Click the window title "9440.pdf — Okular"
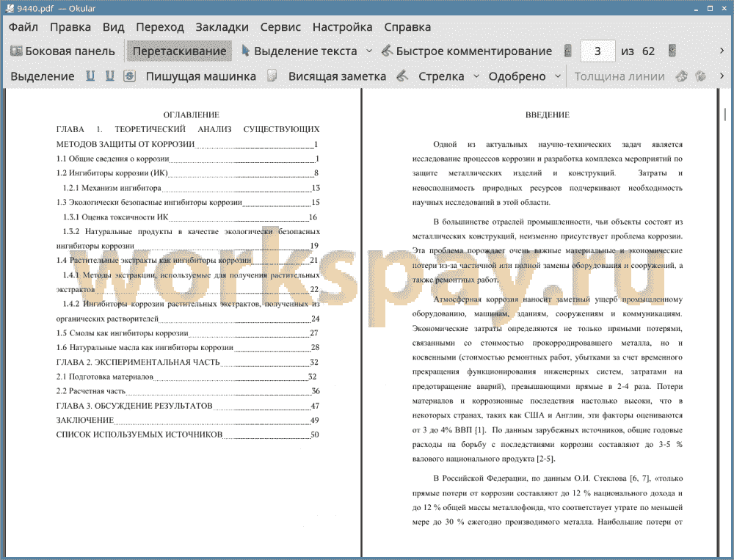Image resolution: width=734 pixels, height=560 pixels. tap(57, 8)
